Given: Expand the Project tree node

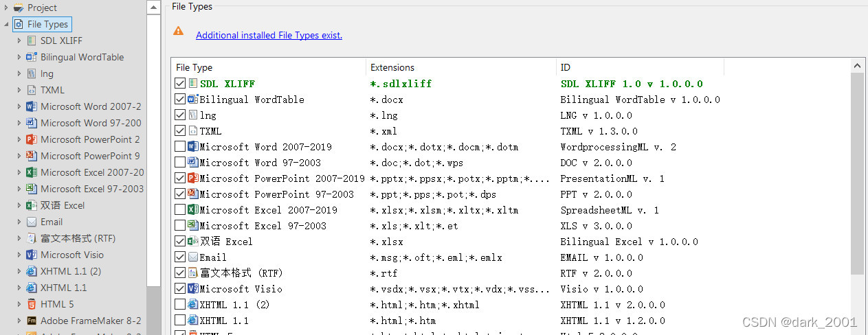Looking at the screenshot, I should coord(6,8).
